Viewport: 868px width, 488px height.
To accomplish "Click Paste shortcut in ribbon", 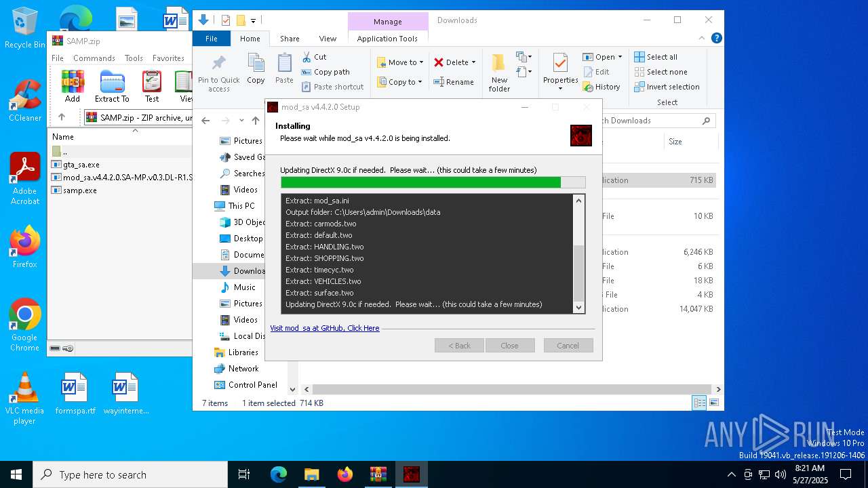I will pos(332,87).
